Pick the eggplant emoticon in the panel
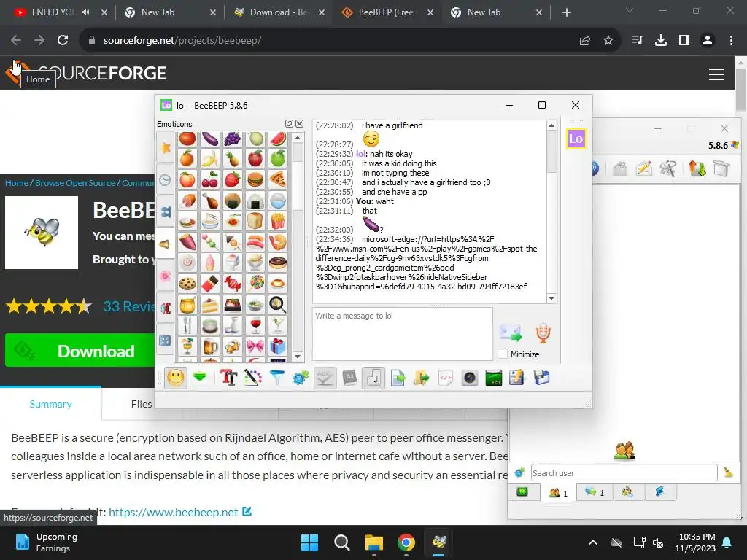The image size is (747, 560). coord(209,139)
